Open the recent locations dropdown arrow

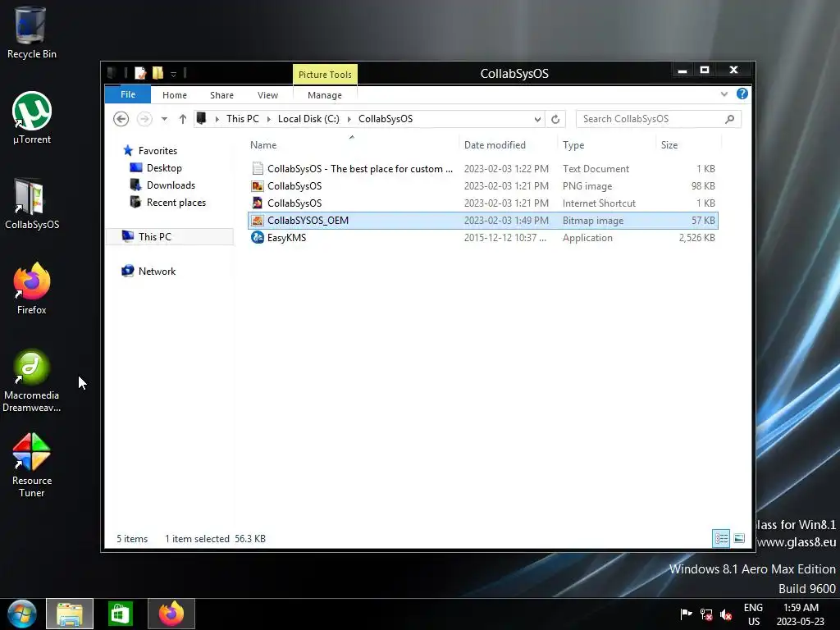(164, 119)
